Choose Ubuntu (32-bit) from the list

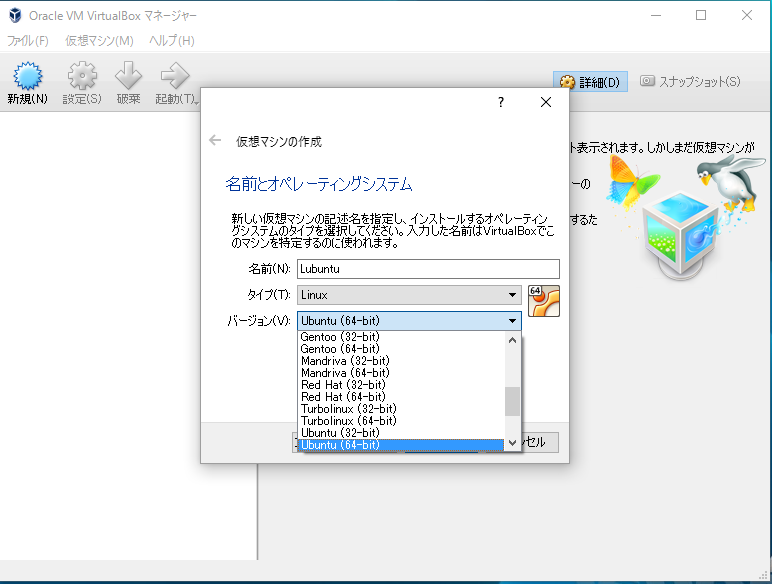(x=401, y=433)
